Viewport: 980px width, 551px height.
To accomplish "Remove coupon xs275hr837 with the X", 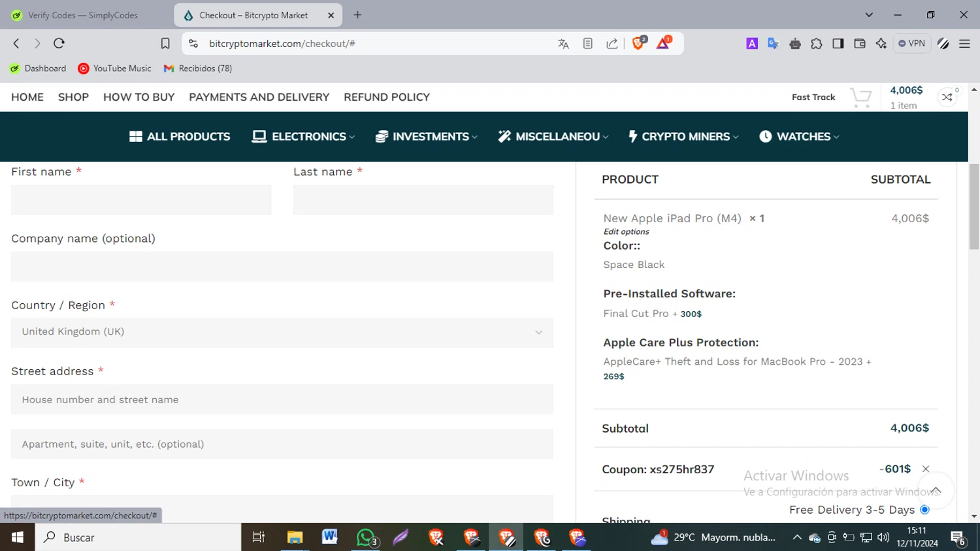I will [x=926, y=469].
